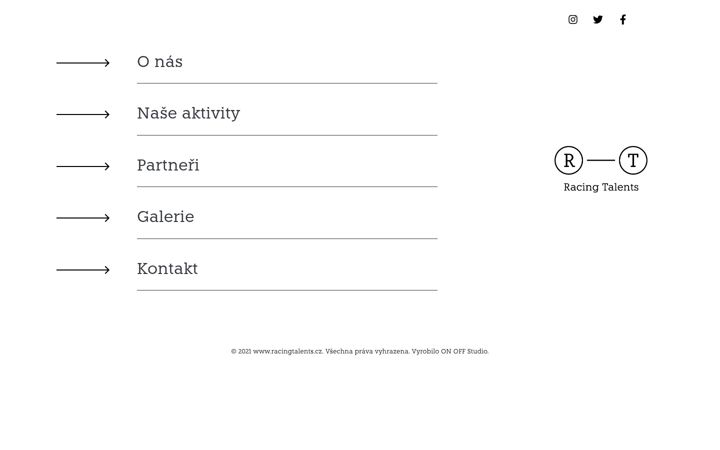Screen dimensions: 720x450
Task: Open the www.racingtalents.cz footer link
Action: 287,351
